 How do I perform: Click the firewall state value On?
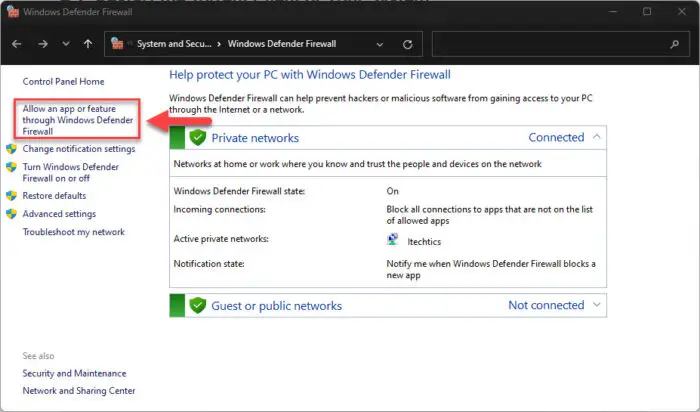click(x=392, y=191)
